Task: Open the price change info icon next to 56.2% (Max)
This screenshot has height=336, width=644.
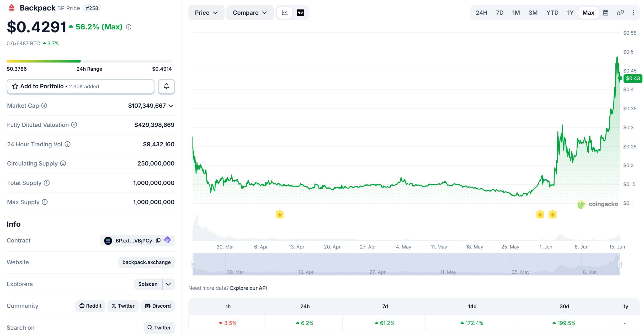Action: click(x=129, y=27)
